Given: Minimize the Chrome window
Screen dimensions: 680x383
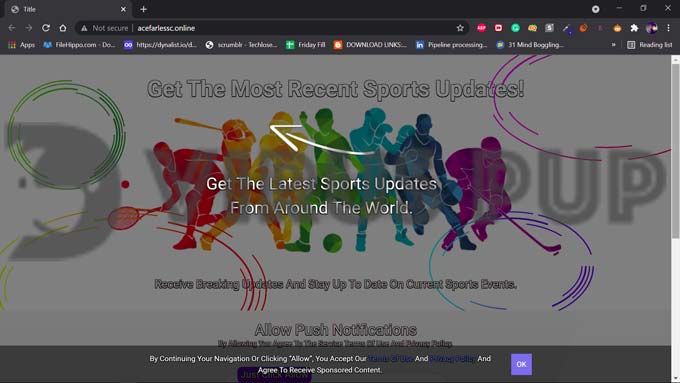Looking at the screenshot, I should 619,9.
